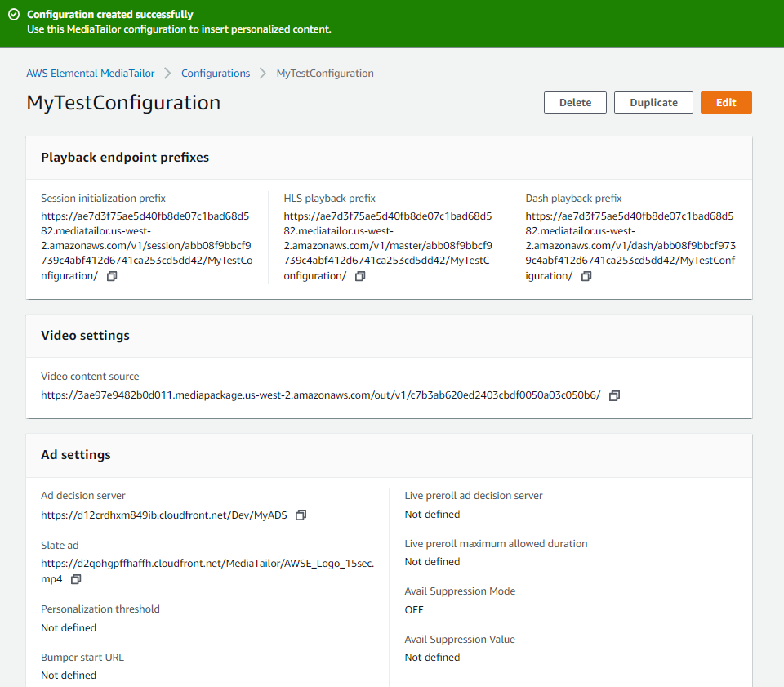Copy the Ad decision server URL
Viewport: 784px width, 687px height.
(x=301, y=515)
